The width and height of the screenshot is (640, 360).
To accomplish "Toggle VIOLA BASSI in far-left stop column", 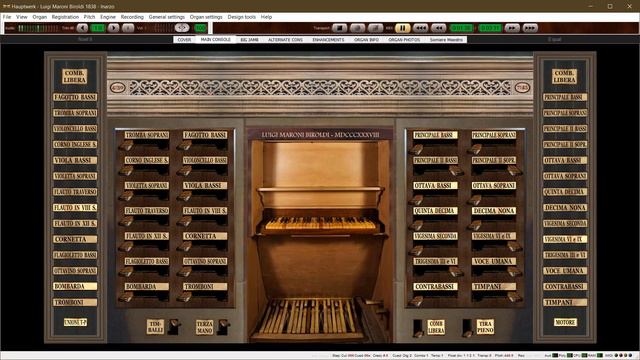I will [x=75, y=160].
